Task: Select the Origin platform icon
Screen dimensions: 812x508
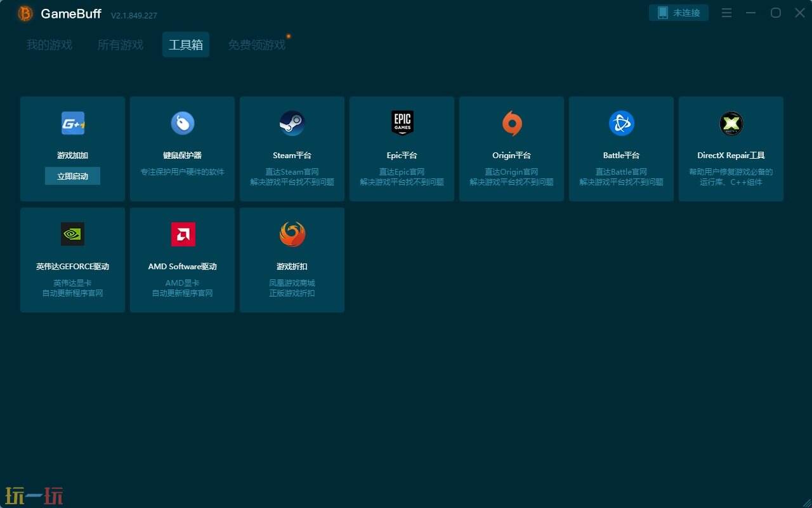Action: pyautogui.click(x=512, y=123)
